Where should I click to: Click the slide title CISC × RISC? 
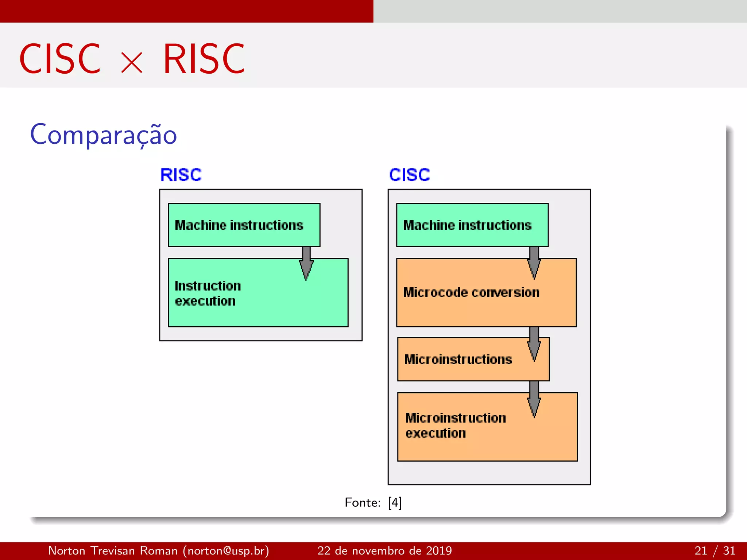click(x=132, y=58)
